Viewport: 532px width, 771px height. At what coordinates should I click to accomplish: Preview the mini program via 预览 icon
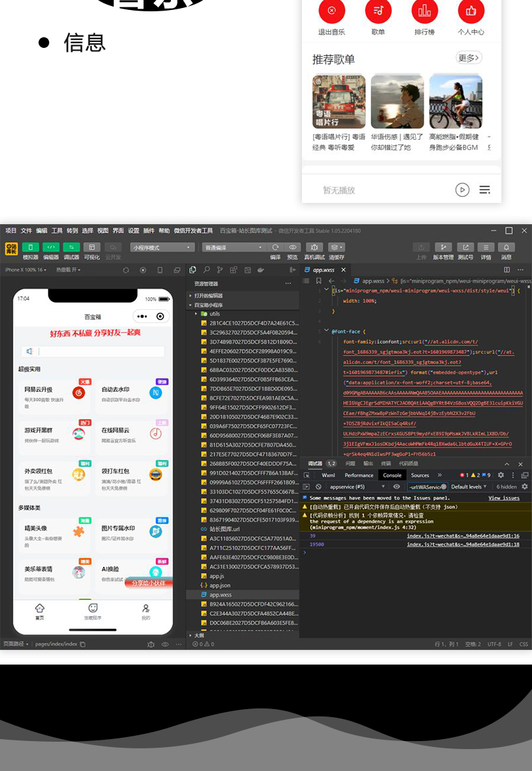tap(293, 247)
